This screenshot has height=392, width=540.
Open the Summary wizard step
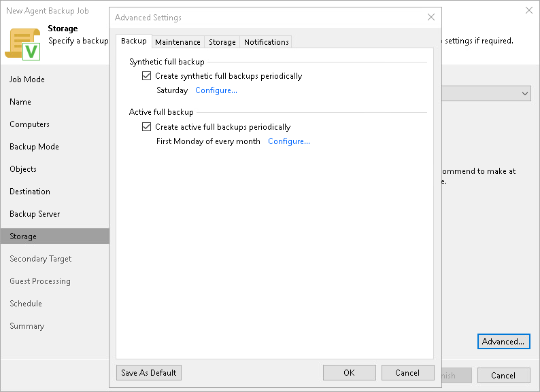tap(27, 326)
